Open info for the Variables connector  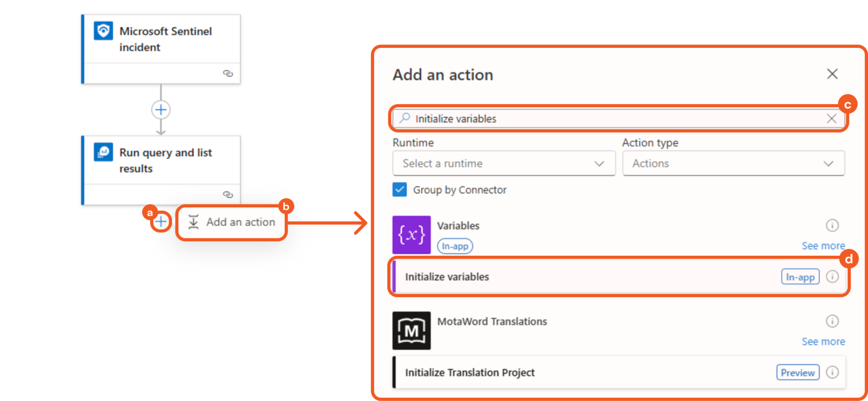(x=832, y=225)
